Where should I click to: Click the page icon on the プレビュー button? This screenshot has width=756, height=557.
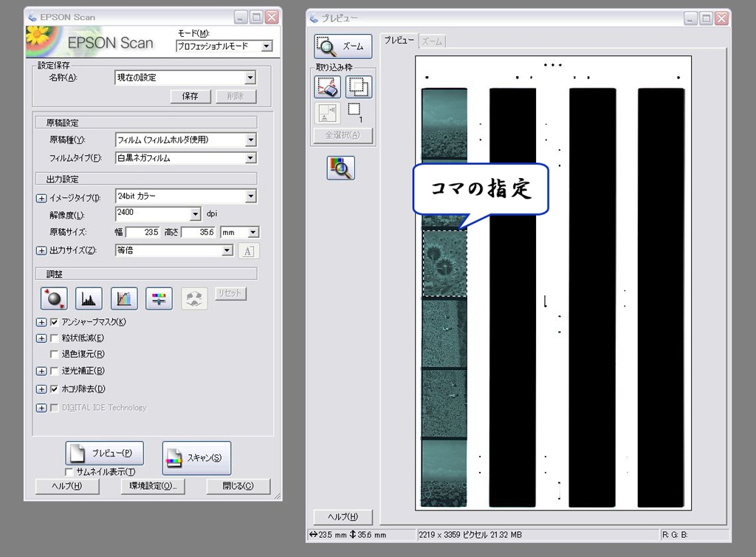point(78,452)
